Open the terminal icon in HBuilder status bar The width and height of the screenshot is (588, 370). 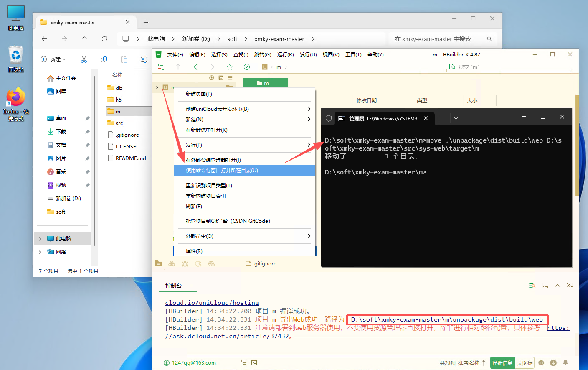pyautogui.click(x=254, y=363)
